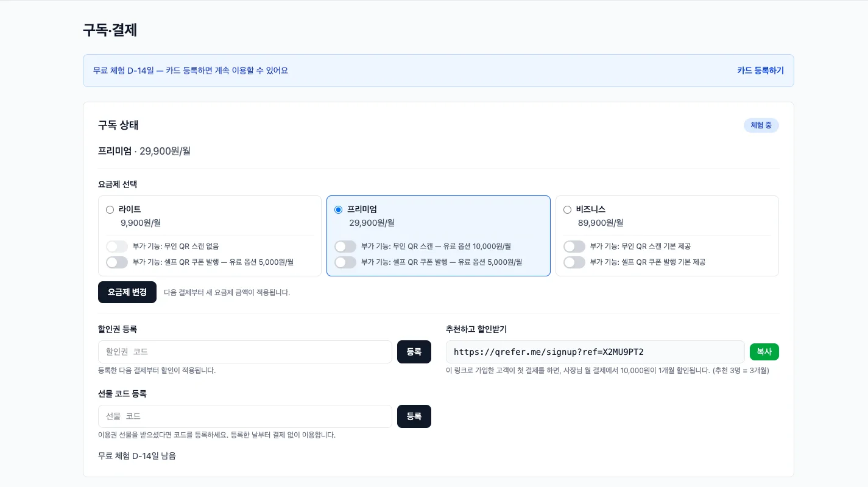Image resolution: width=868 pixels, height=487 pixels.
Task: Toggle 셀프 QR 쿠폰 발행 기본 제공 switch
Action: (574, 262)
